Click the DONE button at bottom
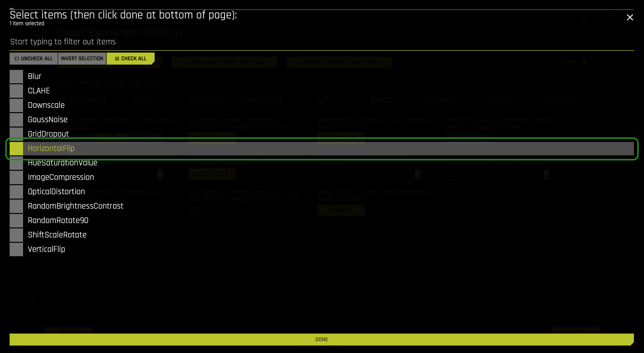This screenshot has height=353, width=644. pos(322,340)
